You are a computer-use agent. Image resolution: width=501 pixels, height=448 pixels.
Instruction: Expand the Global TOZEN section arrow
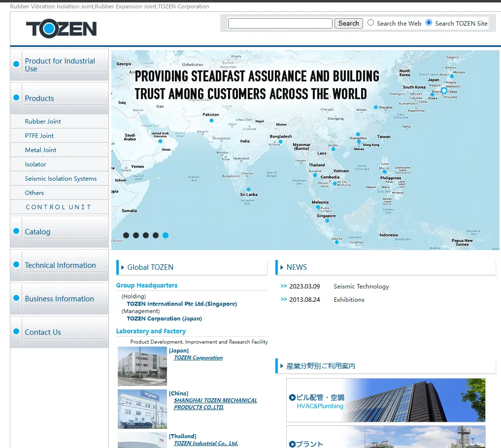(123, 268)
